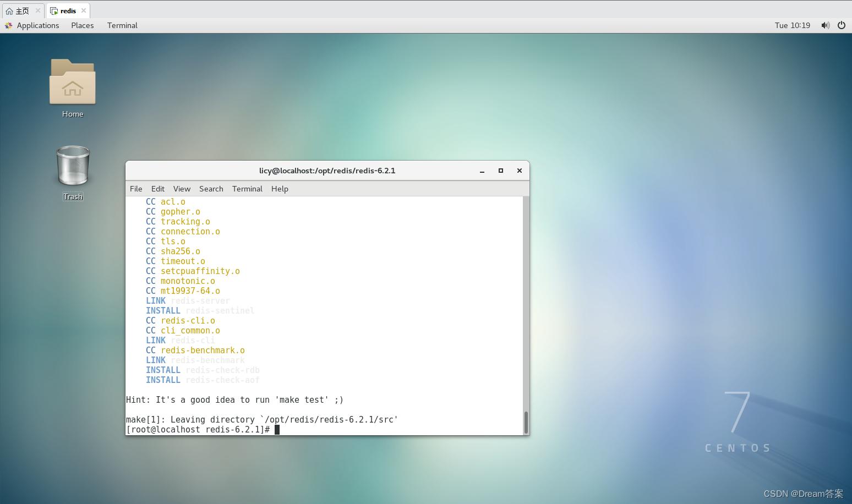Viewport: 852px width, 504px height.
Task: Click the 'CC mt19937-64.o' output line
Action: pos(183,291)
